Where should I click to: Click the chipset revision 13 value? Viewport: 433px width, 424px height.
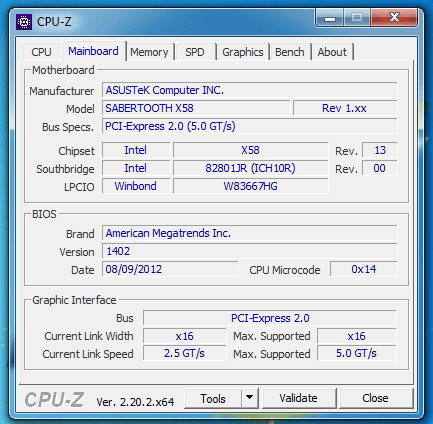click(380, 150)
